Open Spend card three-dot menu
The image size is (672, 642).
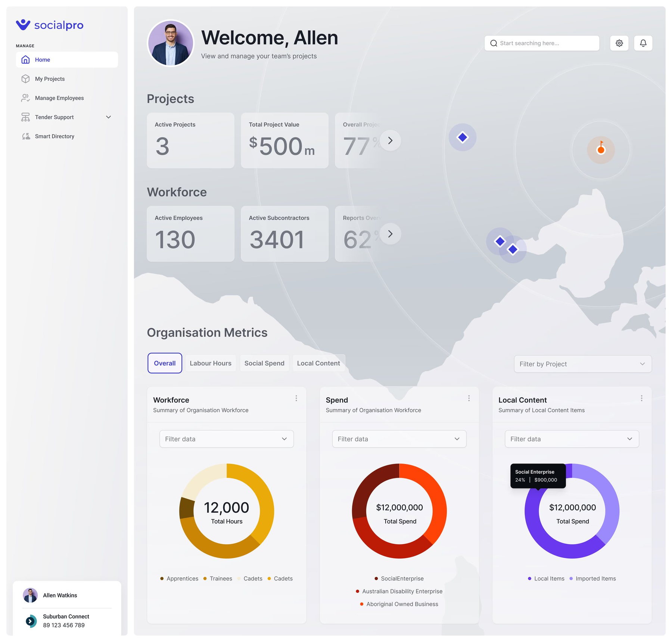point(469,398)
